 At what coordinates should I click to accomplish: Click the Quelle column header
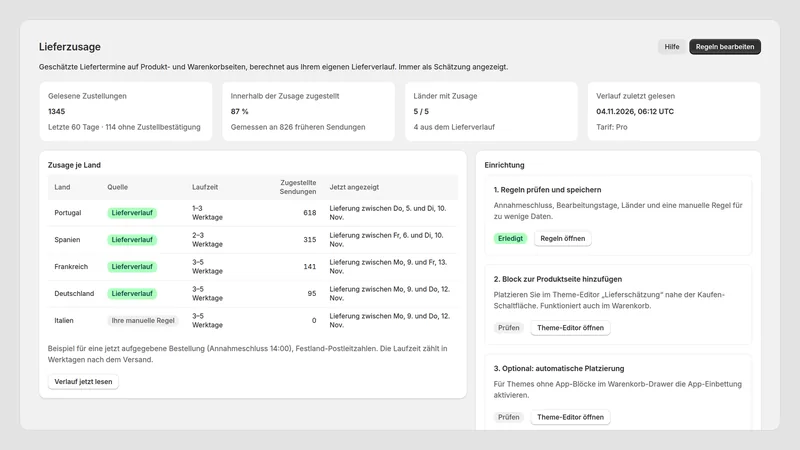[117, 187]
